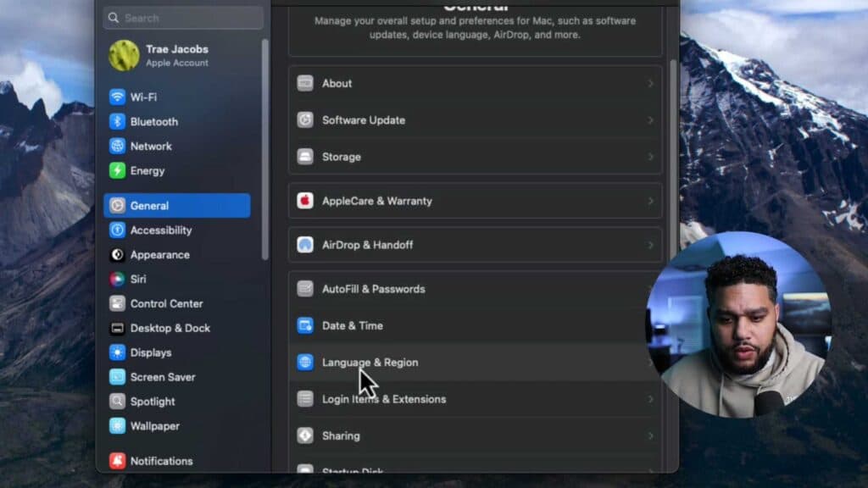This screenshot has width=868, height=488.
Task: Click the 'Spotlight' label
Action: (153, 402)
